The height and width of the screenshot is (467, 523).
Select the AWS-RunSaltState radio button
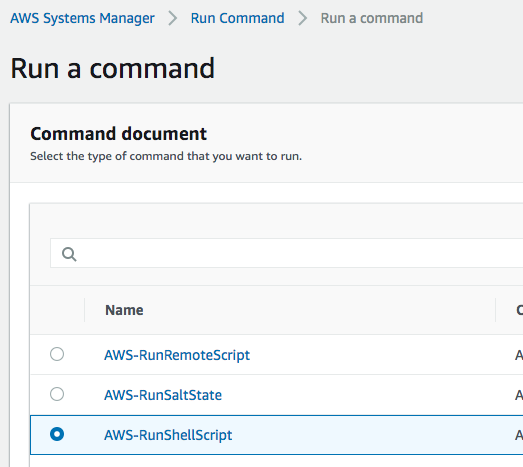57,394
